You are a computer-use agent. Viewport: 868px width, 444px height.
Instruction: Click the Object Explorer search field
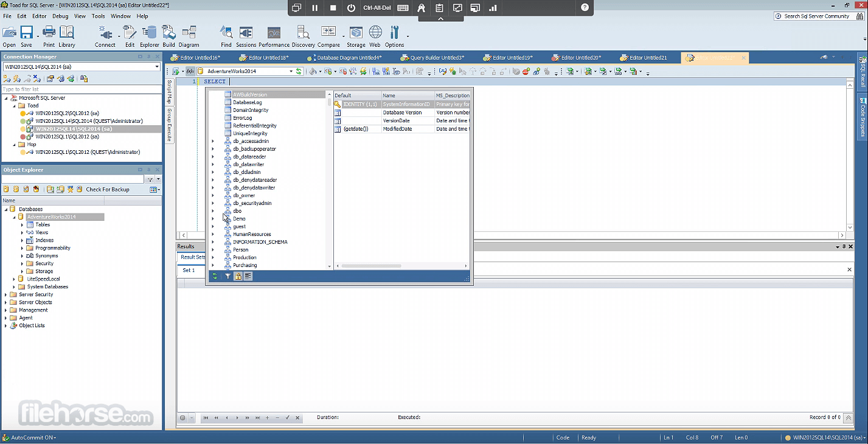pos(74,179)
